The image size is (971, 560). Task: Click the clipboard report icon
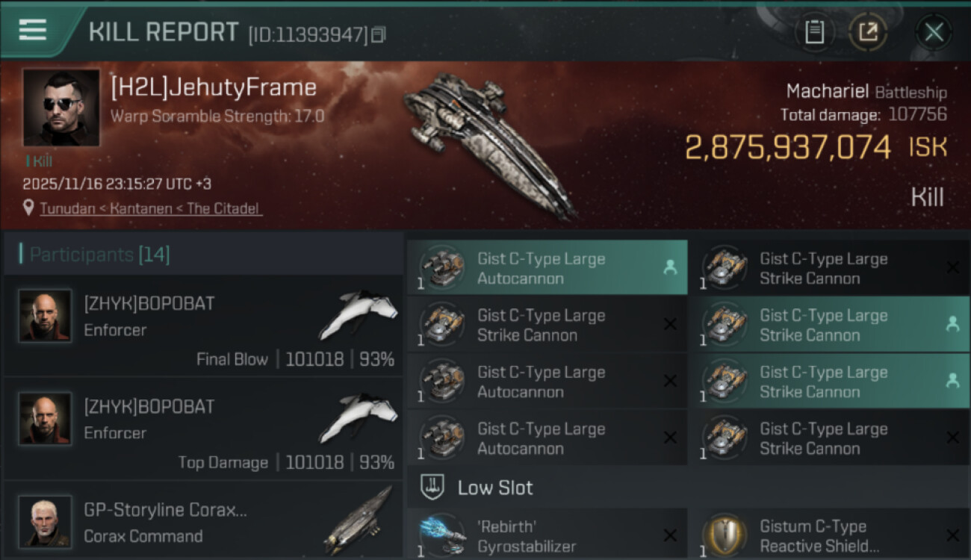point(814,31)
